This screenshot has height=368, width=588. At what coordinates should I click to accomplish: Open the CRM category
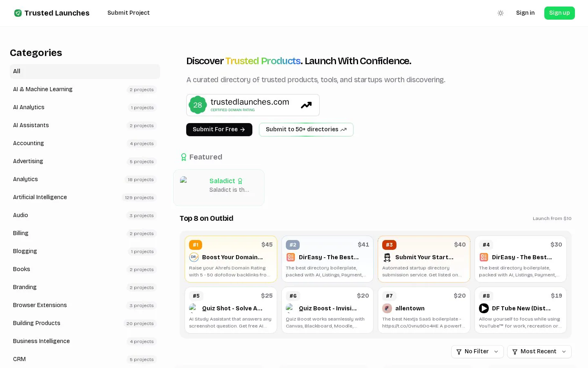click(85, 359)
